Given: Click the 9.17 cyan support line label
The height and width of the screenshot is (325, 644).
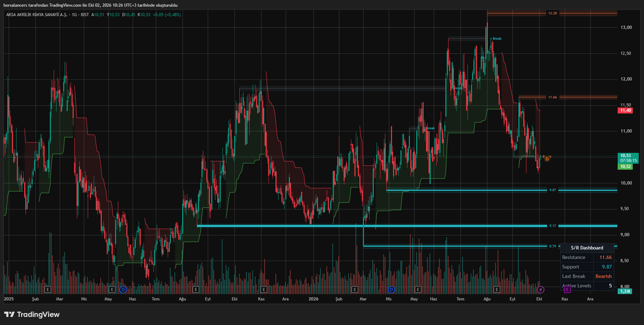Looking at the screenshot, I should click(552, 226).
